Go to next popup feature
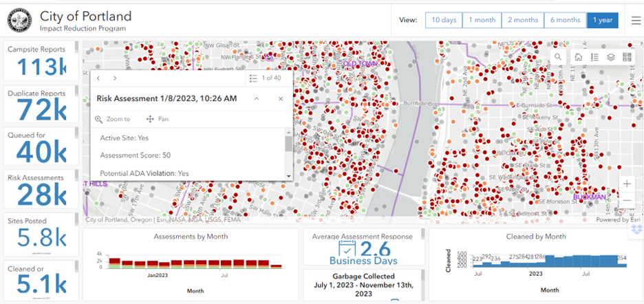This screenshot has height=304, width=644. 115,78
